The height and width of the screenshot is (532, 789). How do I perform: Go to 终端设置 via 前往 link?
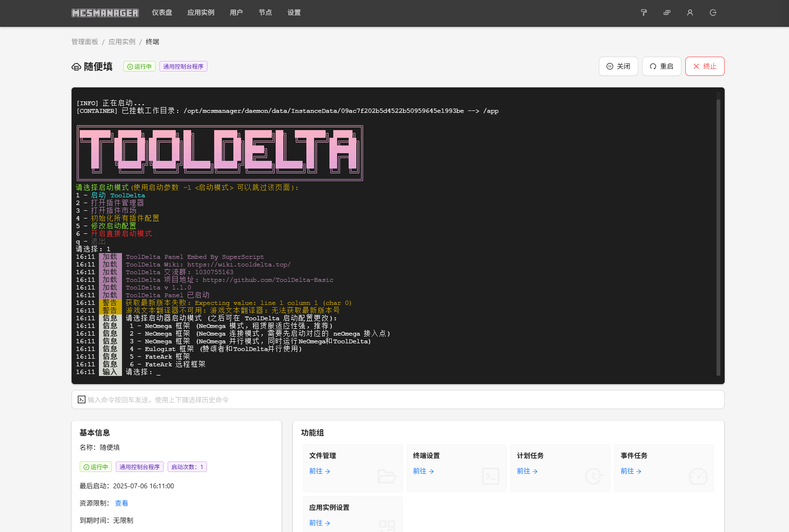point(423,471)
